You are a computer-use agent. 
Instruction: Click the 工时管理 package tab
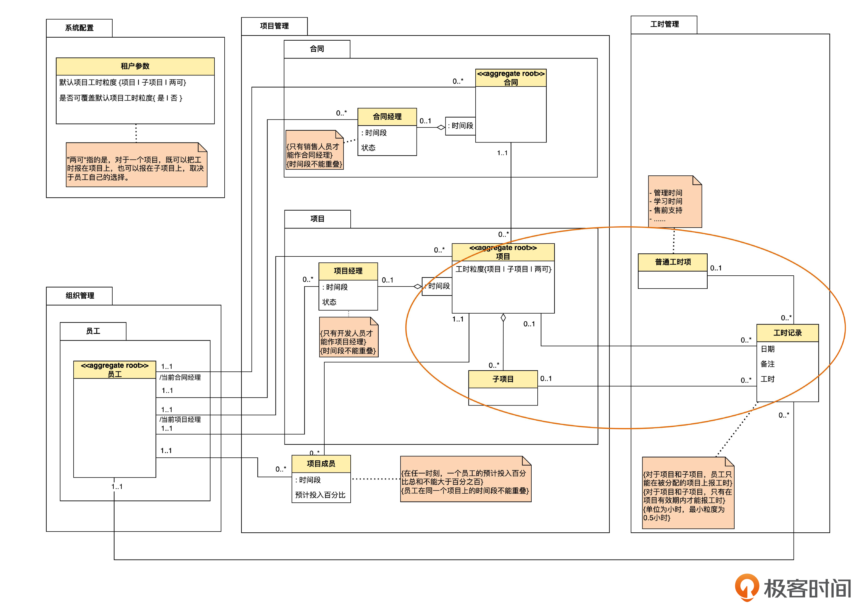(x=664, y=24)
